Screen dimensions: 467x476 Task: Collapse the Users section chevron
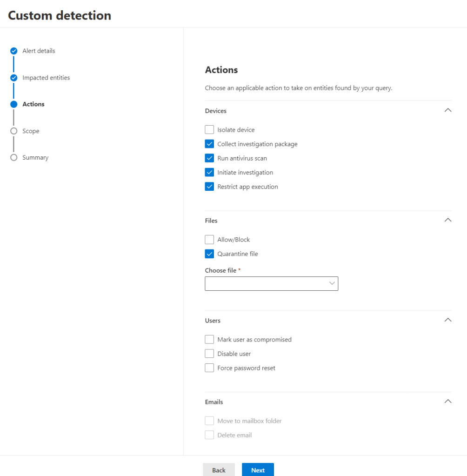447,320
